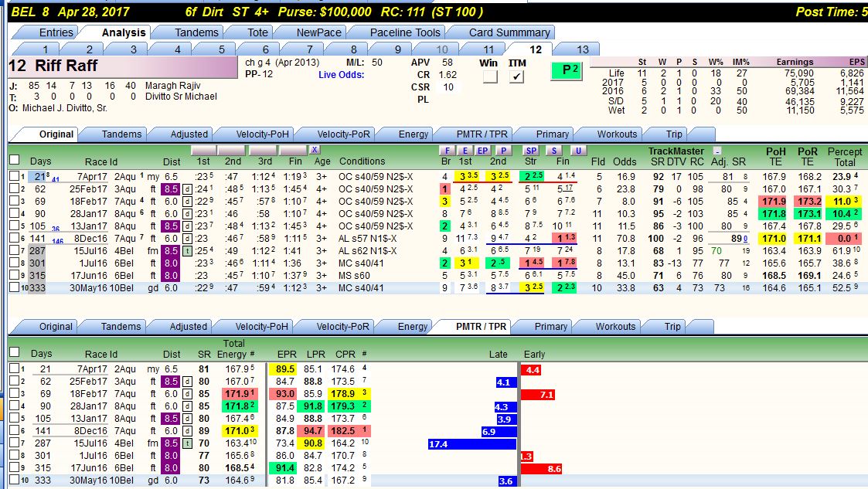868x489 pixels.
Task: Open the NewPace tab
Action: 318,32
